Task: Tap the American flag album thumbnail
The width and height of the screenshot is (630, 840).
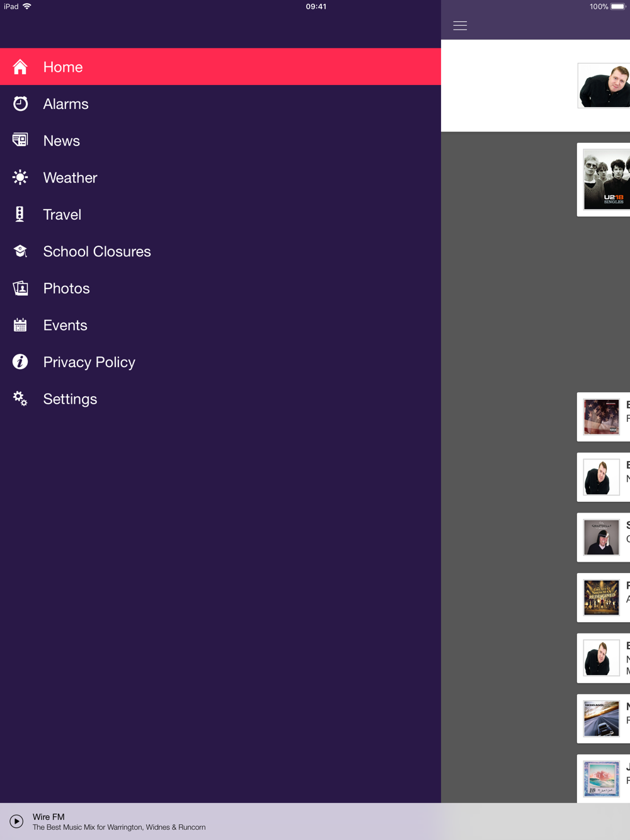Action: [601, 417]
